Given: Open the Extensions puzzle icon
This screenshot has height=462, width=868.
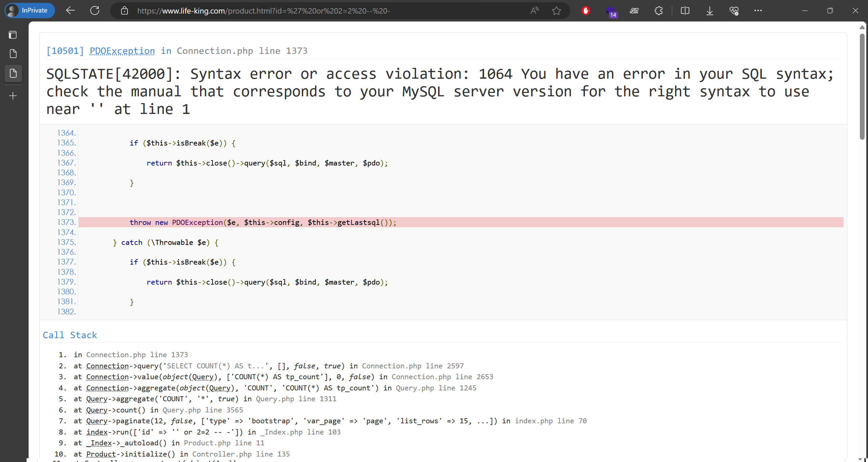Looking at the screenshot, I should pos(658,11).
